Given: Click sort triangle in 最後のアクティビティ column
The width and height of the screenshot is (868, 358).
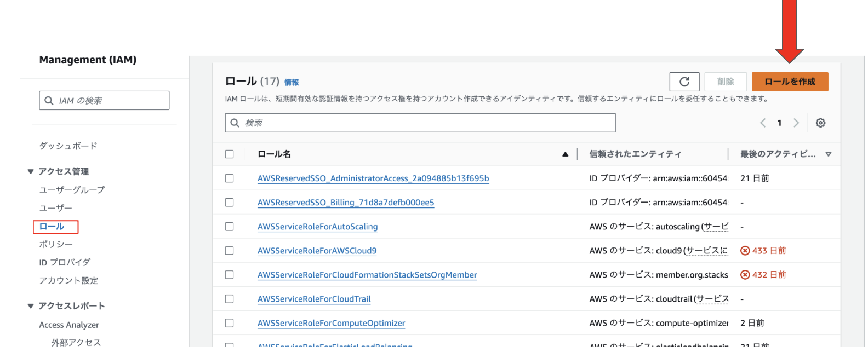Looking at the screenshot, I should coord(828,154).
